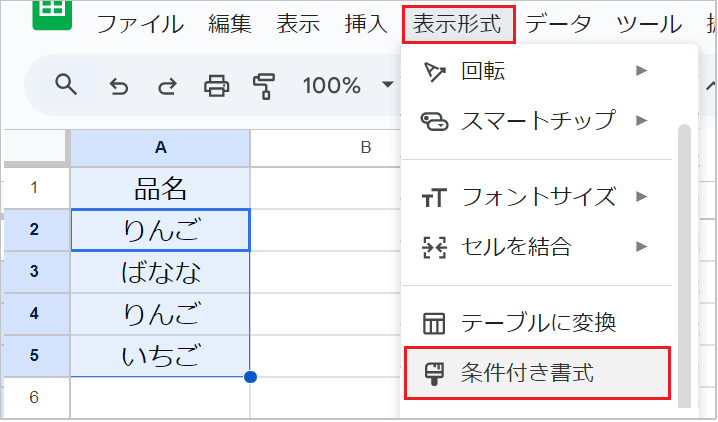Open the データ menu

(558, 24)
